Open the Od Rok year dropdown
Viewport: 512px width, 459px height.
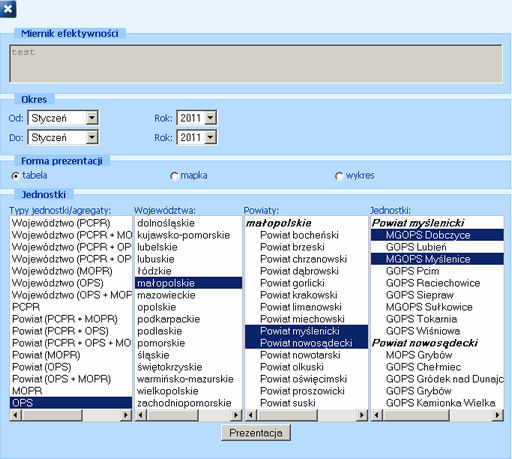coord(211,118)
